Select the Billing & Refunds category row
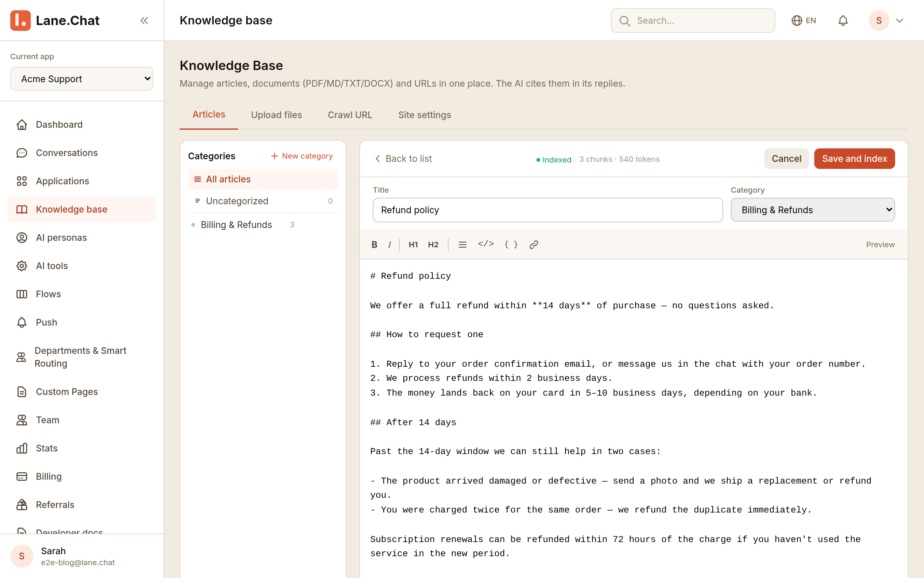Viewport: 924px width, 578px height. tap(263, 225)
